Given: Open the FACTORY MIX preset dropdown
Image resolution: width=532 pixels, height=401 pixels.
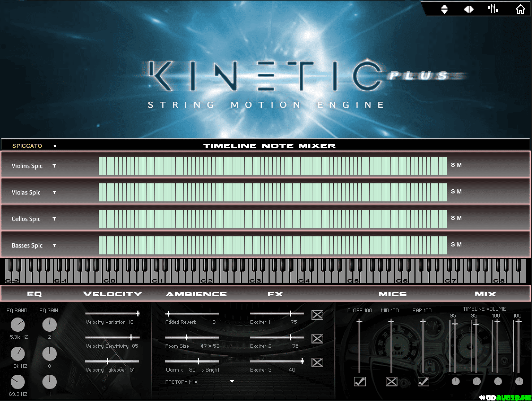Looking at the screenshot, I should (x=232, y=382).
